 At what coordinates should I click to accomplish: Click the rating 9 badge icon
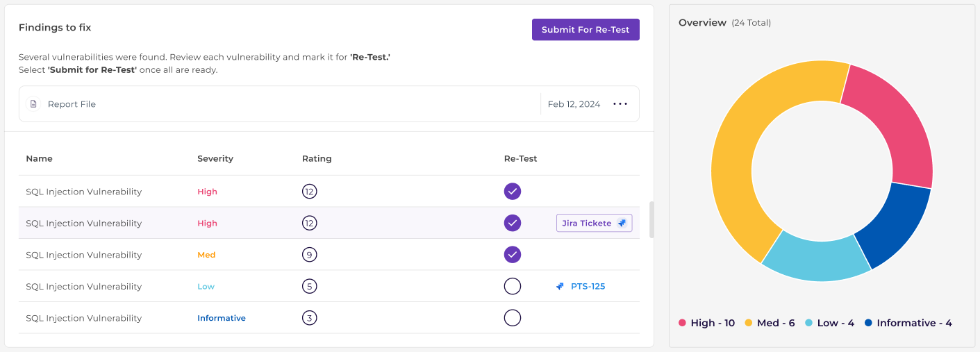pyautogui.click(x=310, y=255)
